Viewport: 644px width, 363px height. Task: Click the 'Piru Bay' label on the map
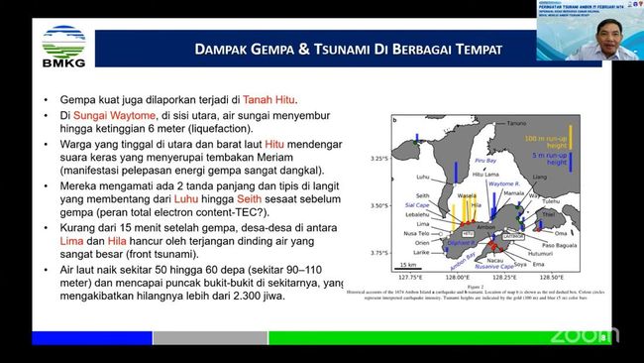485,161
